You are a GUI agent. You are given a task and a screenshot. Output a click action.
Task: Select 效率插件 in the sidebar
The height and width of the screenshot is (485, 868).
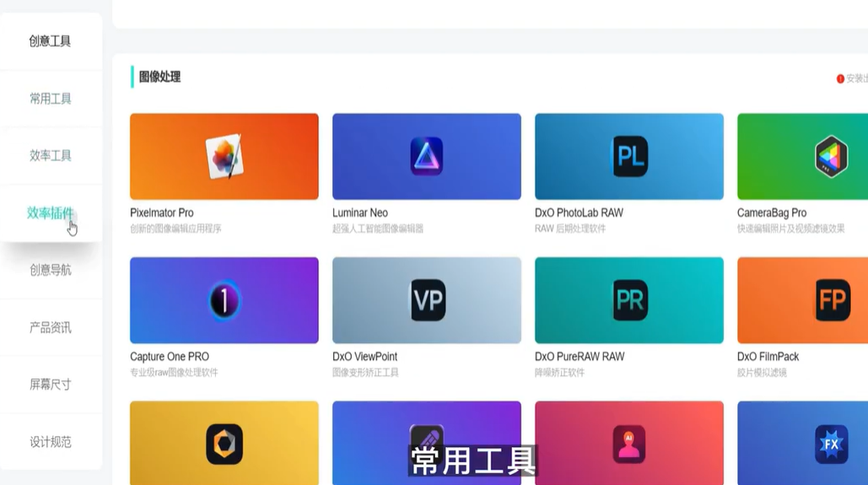point(50,213)
